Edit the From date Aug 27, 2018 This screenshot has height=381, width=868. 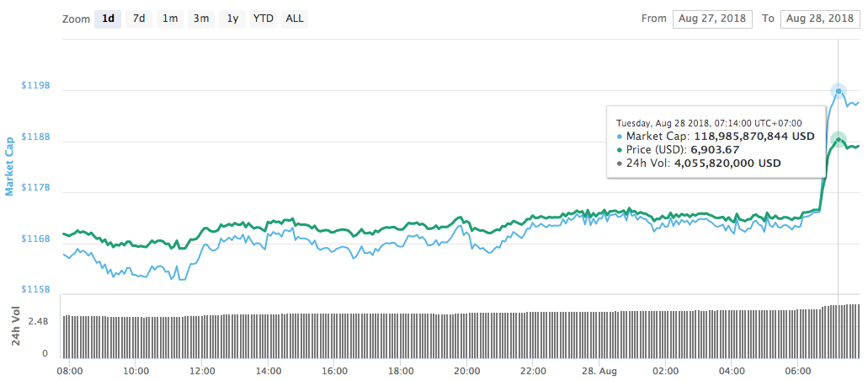click(712, 19)
